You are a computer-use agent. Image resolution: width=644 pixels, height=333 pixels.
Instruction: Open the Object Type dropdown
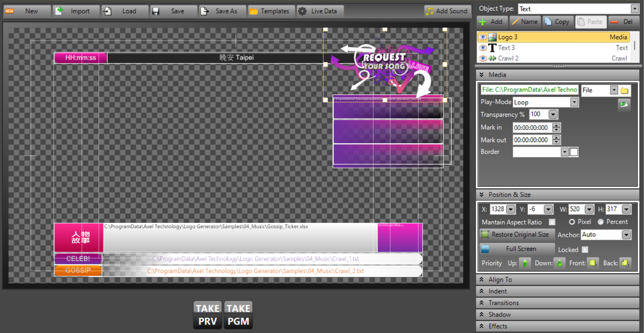pos(635,9)
